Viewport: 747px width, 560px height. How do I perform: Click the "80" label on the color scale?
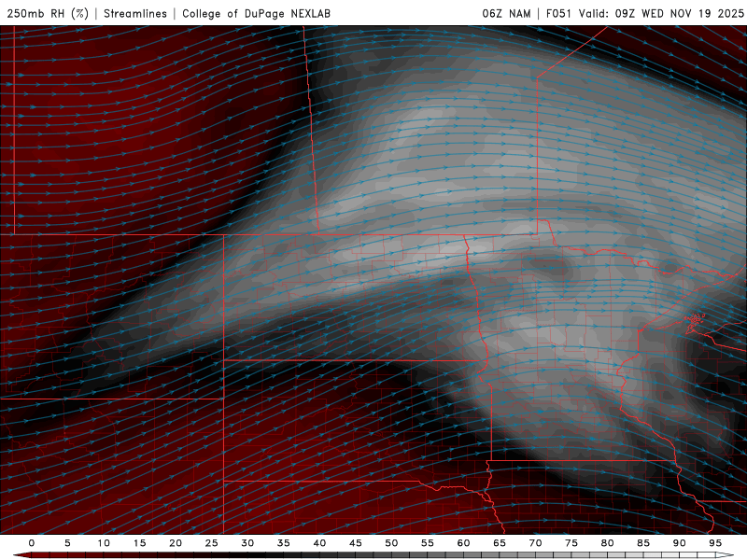click(607, 543)
